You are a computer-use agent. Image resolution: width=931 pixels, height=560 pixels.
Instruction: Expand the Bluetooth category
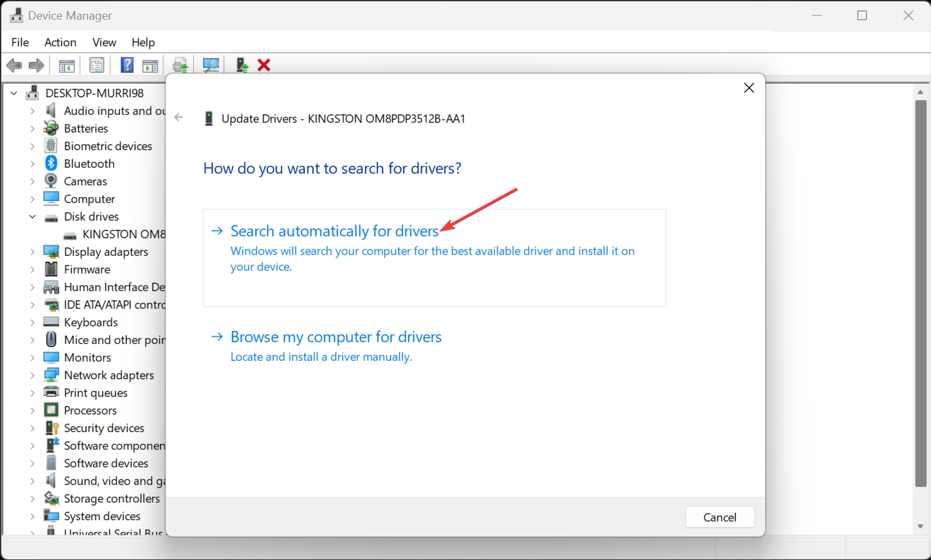[32, 164]
